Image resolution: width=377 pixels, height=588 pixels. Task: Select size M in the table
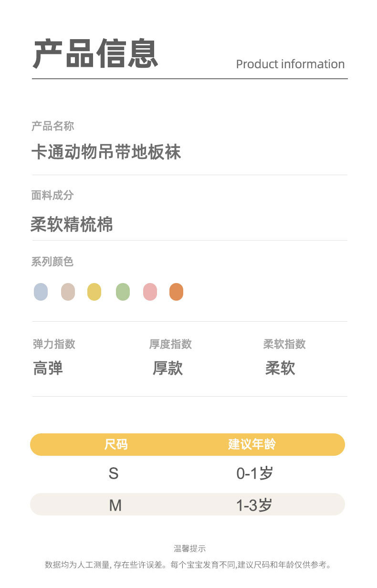pos(115,505)
